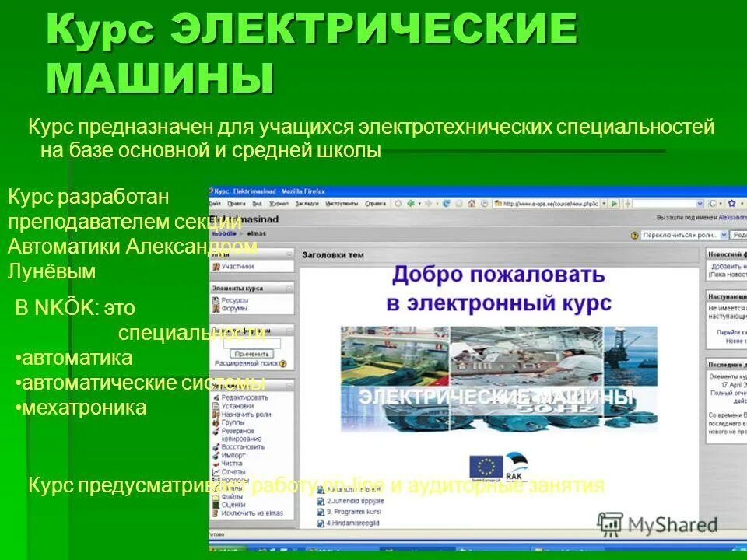Image resolution: width=747 pixels, height=560 pixels.
Task: Open the Участники link
Action: pyautogui.click(x=237, y=267)
